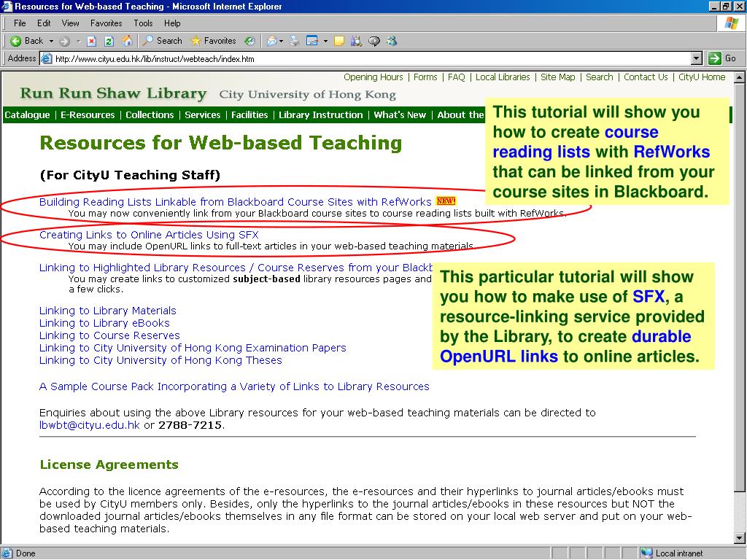Open Linking to Library eBooks link
Viewport: 747px width, 560px height.
pyautogui.click(x=104, y=323)
